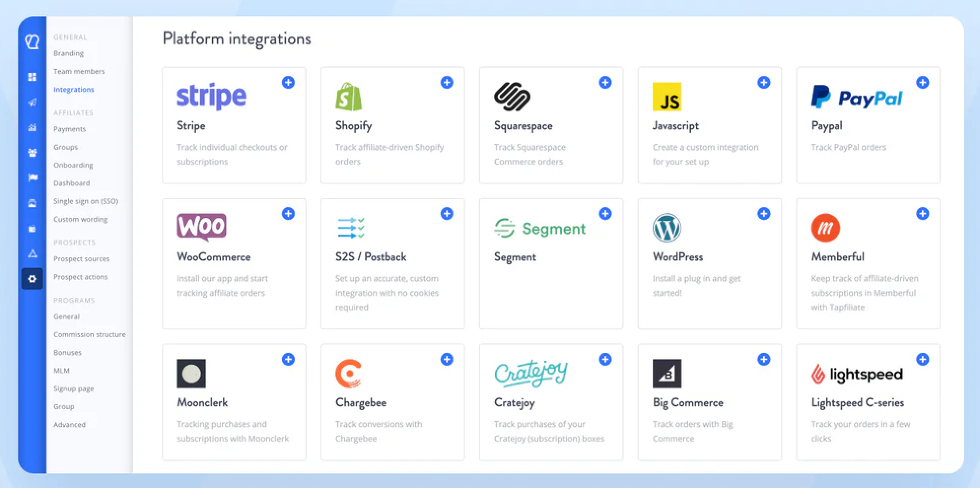Click the PayPal logo
The height and width of the screenshot is (488, 980).
(x=857, y=97)
